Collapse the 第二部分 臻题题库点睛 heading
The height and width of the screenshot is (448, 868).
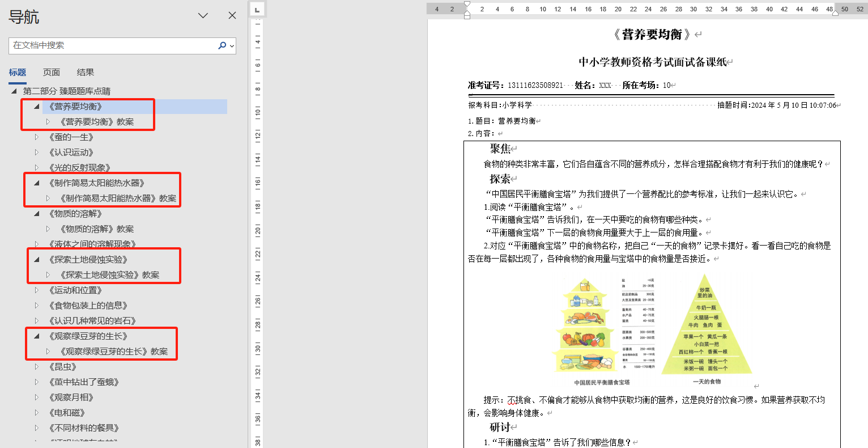pos(14,91)
